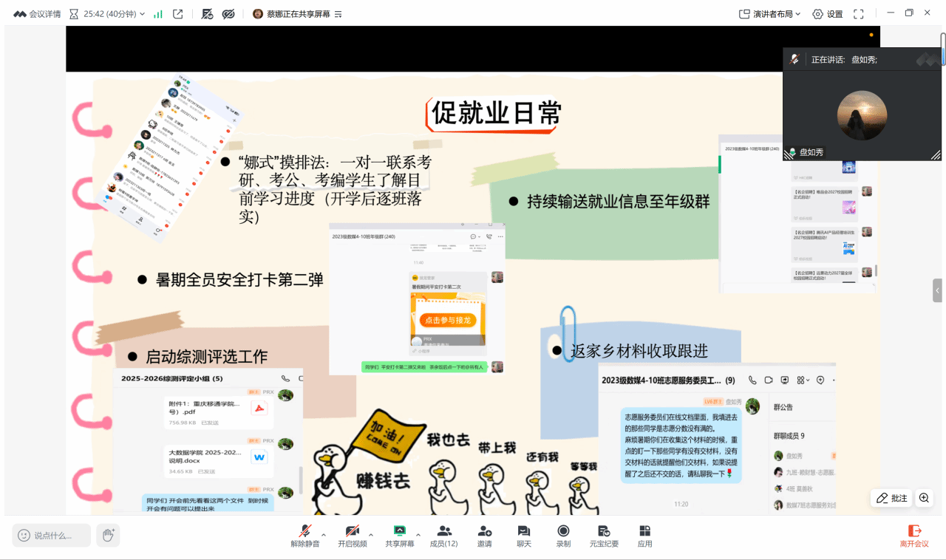Click the apps grid icon in 志愿服务委员 chat header
The width and height of the screenshot is (946, 560).
803,380
